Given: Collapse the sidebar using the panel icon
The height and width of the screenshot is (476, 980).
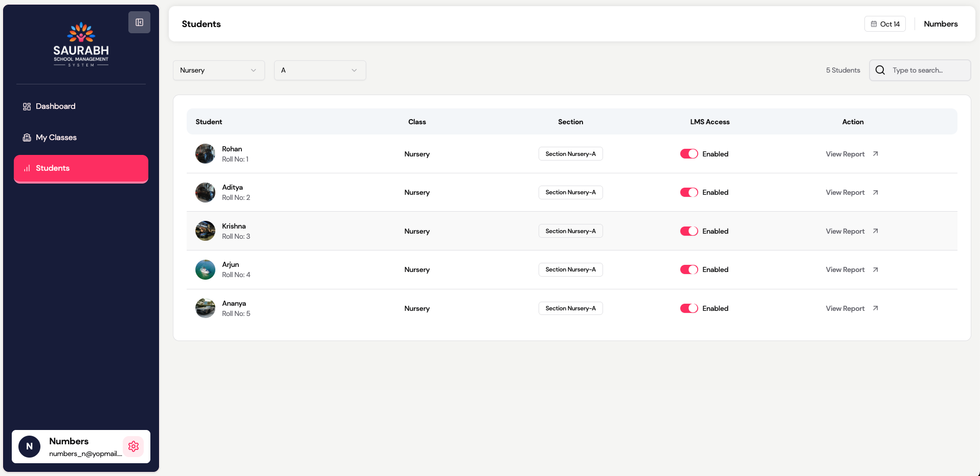Looking at the screenshot, I should pyautogui.click(x=139, y=22).
